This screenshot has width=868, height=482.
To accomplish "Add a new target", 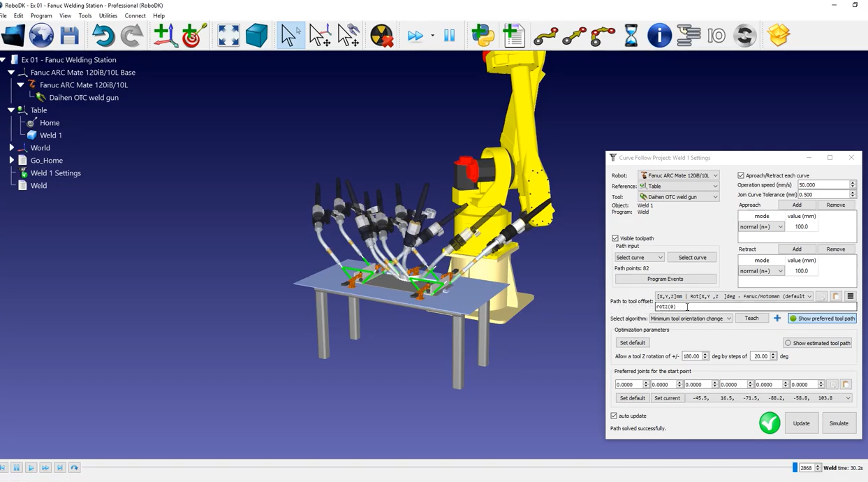I will (x=193, y=35).
